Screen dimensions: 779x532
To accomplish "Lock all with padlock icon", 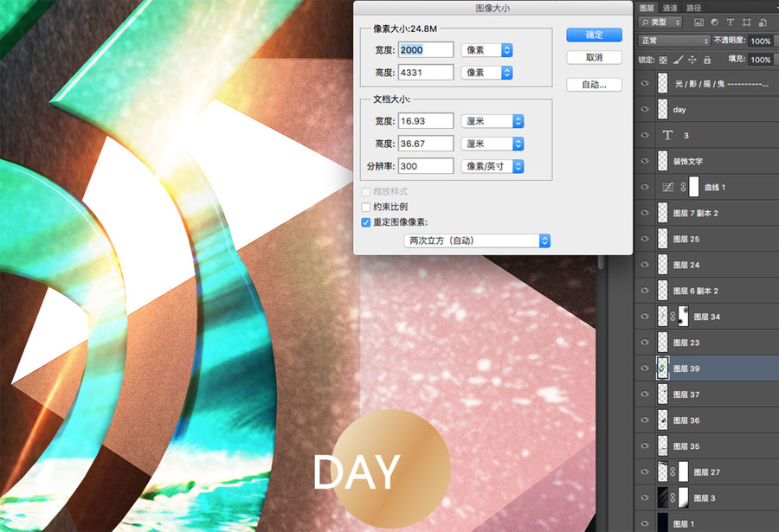I will [707, 60].
